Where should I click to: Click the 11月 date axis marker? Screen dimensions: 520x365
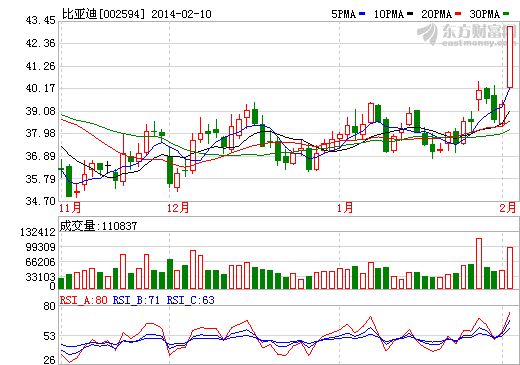click(70, 208)
